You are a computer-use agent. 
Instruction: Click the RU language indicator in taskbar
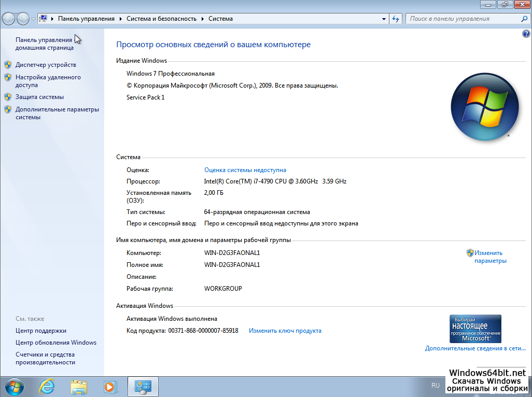436,386
